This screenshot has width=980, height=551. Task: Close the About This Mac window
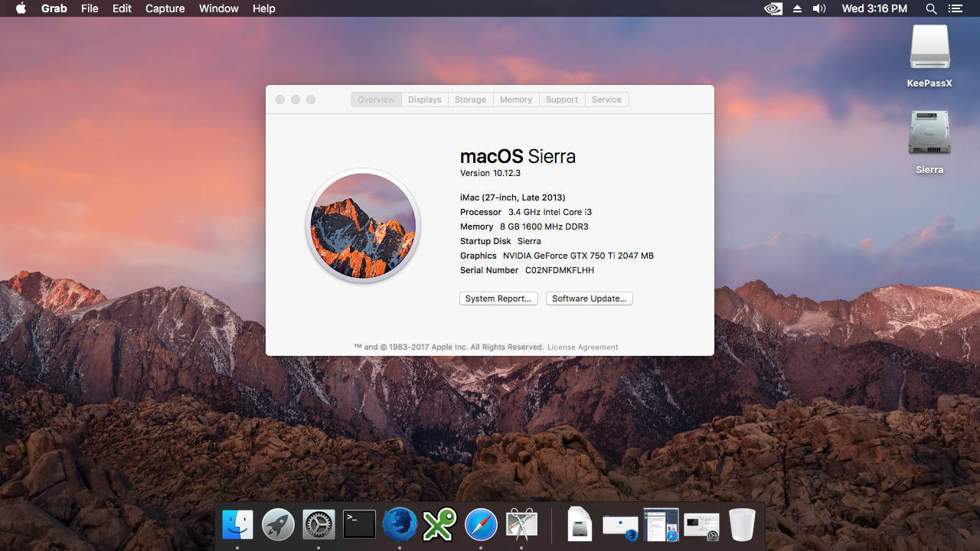tap(280, 99)
